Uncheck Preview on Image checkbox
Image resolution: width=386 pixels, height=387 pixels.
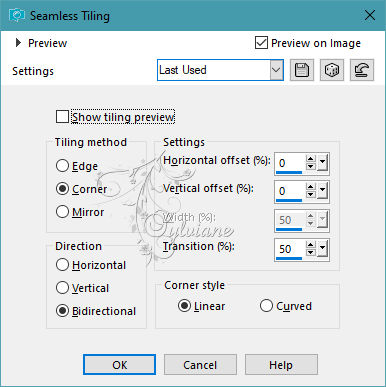[261, 43]
